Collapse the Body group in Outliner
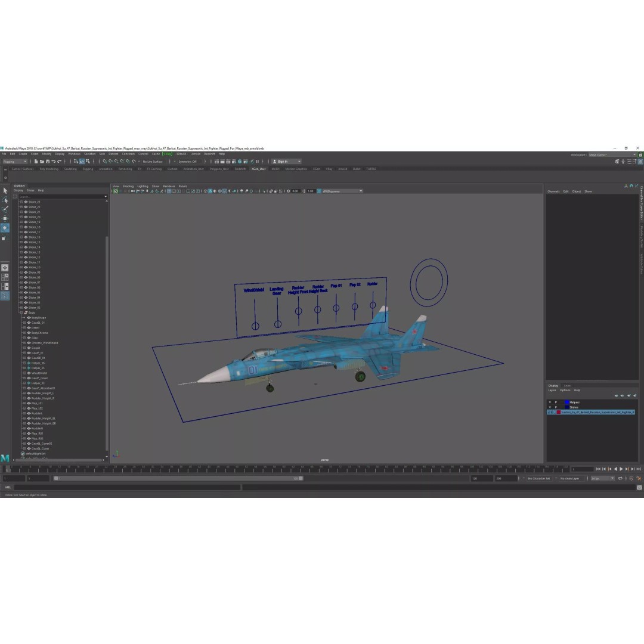The height and width of the screenshot is (644, 644). (x=21, y=312)
